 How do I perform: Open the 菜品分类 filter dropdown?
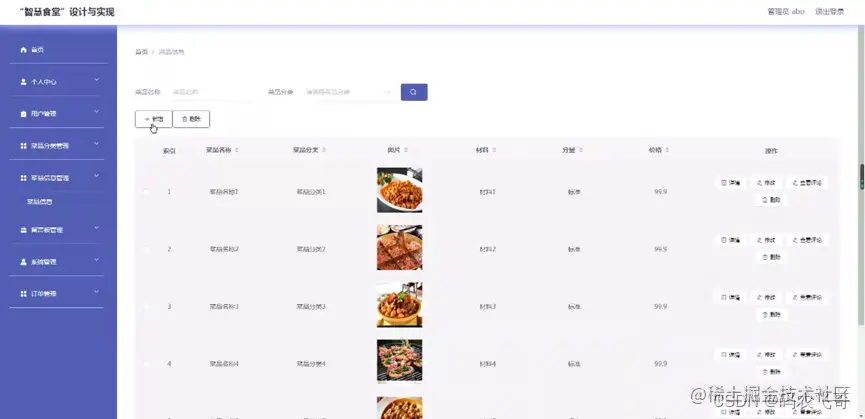(x=349, y=92)
